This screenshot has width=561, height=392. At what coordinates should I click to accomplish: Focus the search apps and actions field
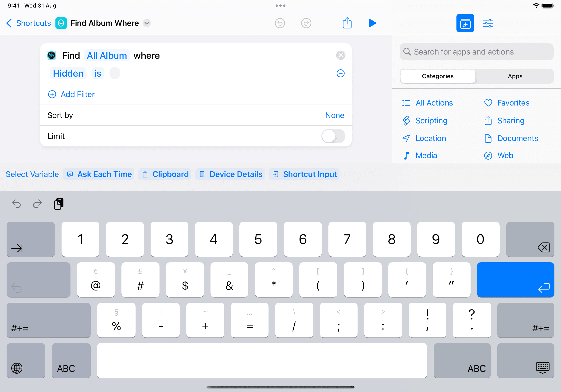pyautogui.click(x=476, y=52)
